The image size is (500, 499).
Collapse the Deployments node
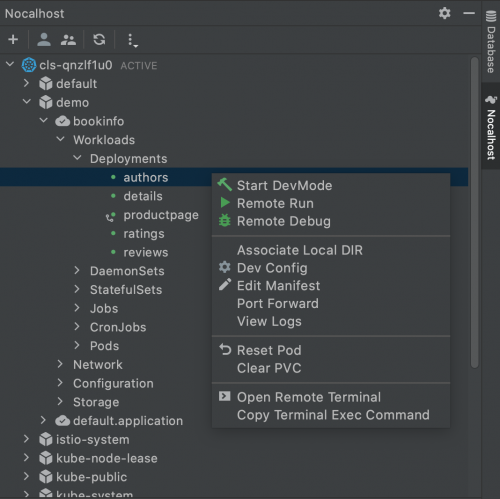tap(77, 157)
